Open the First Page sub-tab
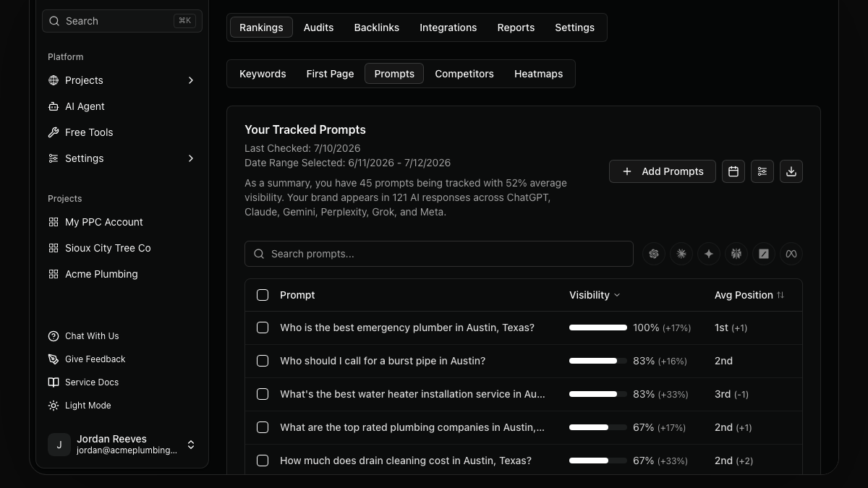868x488 pixels. click(330, 74)
